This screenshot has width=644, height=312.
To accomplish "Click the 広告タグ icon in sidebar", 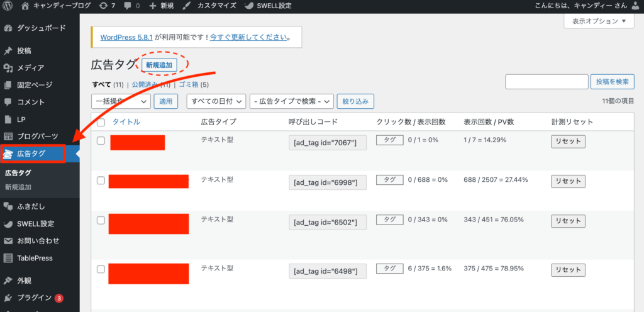I will (x=8, y=153).
